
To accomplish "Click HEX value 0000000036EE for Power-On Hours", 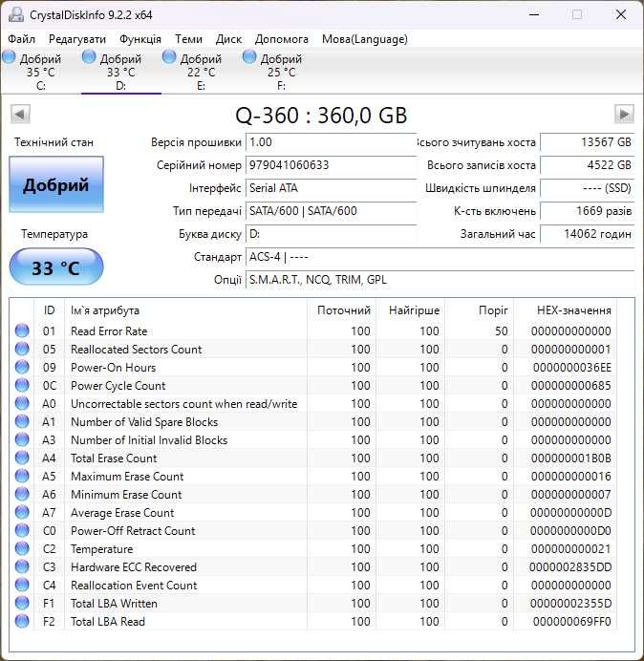I will click(572, 367).
